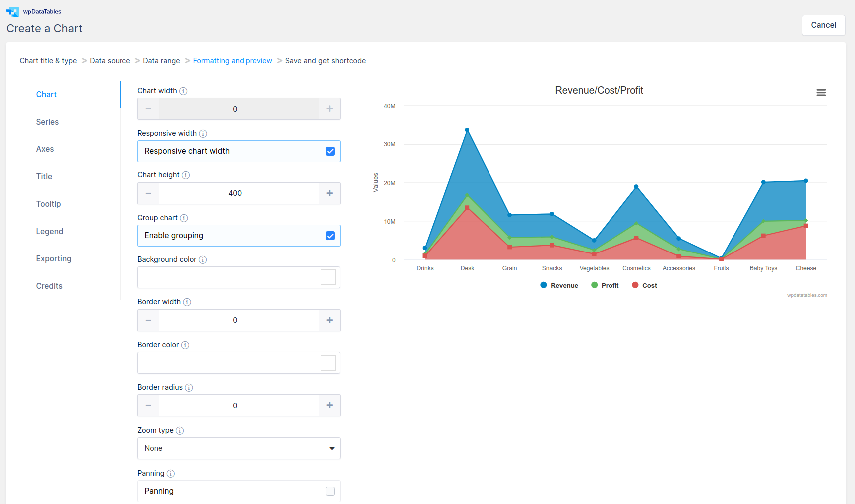The image size is (855, 504).
Task: Click the Cost data point above Cheese
Action: (x=806, y=226)
